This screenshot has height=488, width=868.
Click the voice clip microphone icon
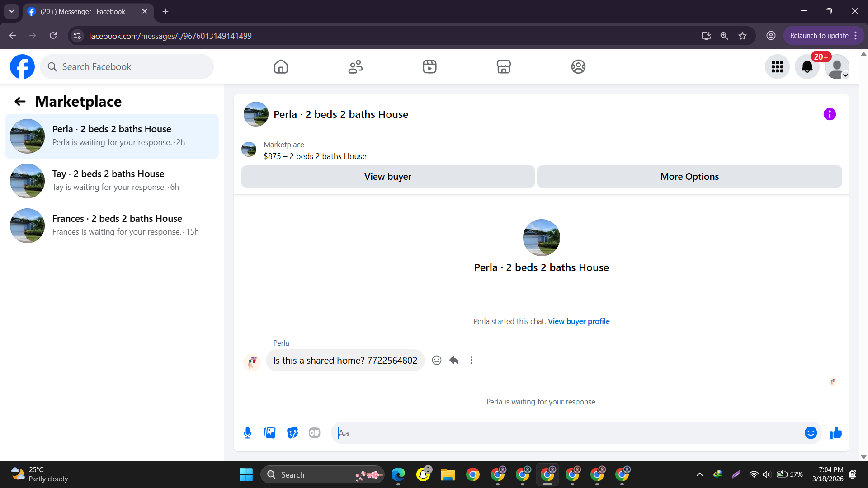247,433
